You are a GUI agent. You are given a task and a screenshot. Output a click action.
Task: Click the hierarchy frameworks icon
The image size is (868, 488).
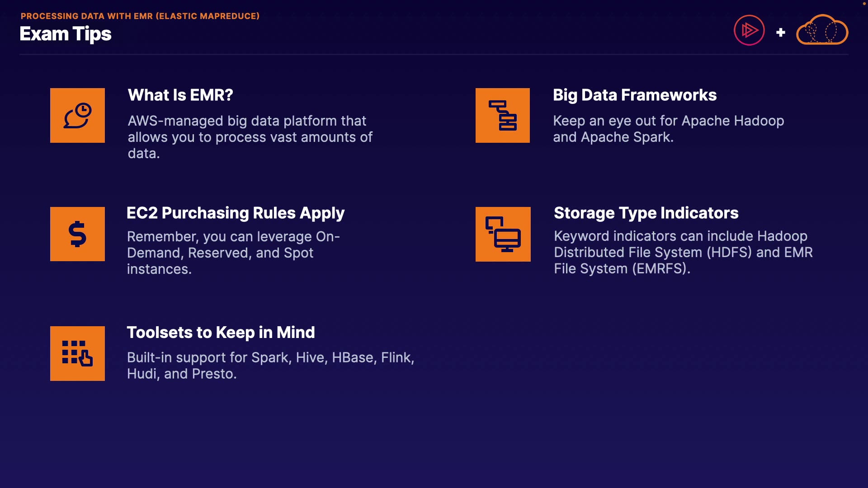502,116
